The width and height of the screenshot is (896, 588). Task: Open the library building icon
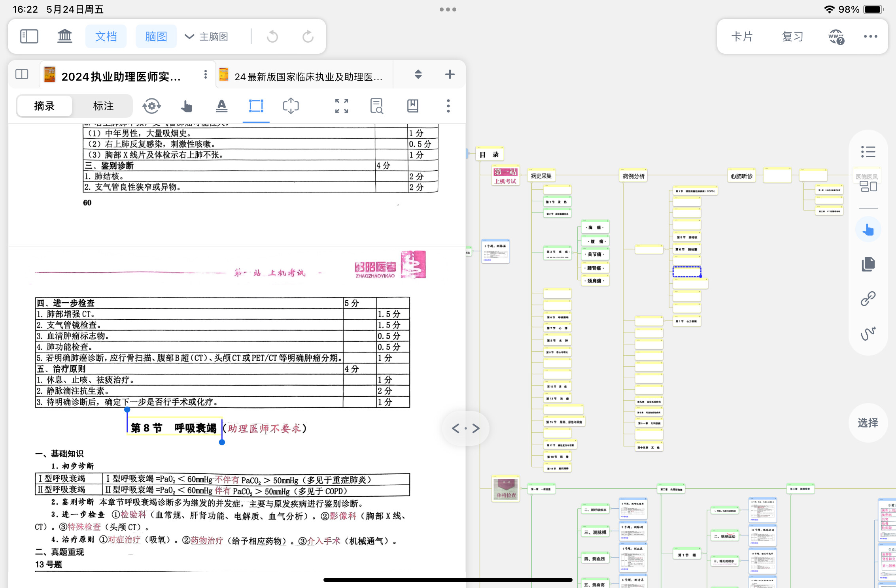click(65, 36)
